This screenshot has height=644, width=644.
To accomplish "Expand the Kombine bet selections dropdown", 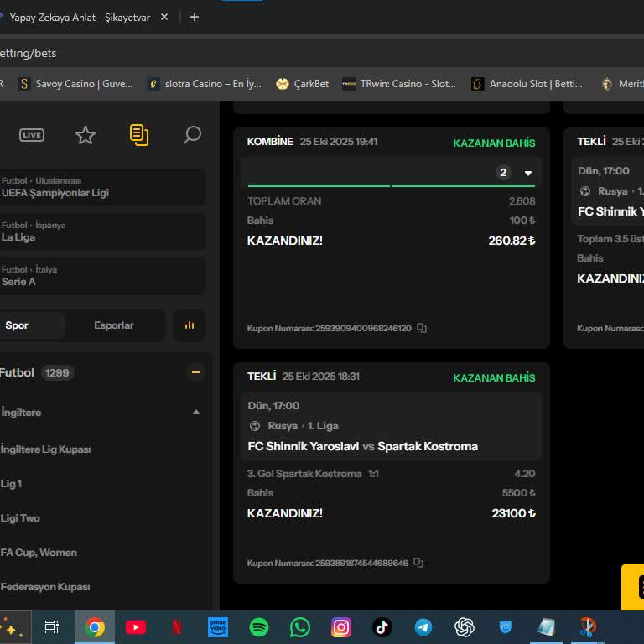I will 528,173.
